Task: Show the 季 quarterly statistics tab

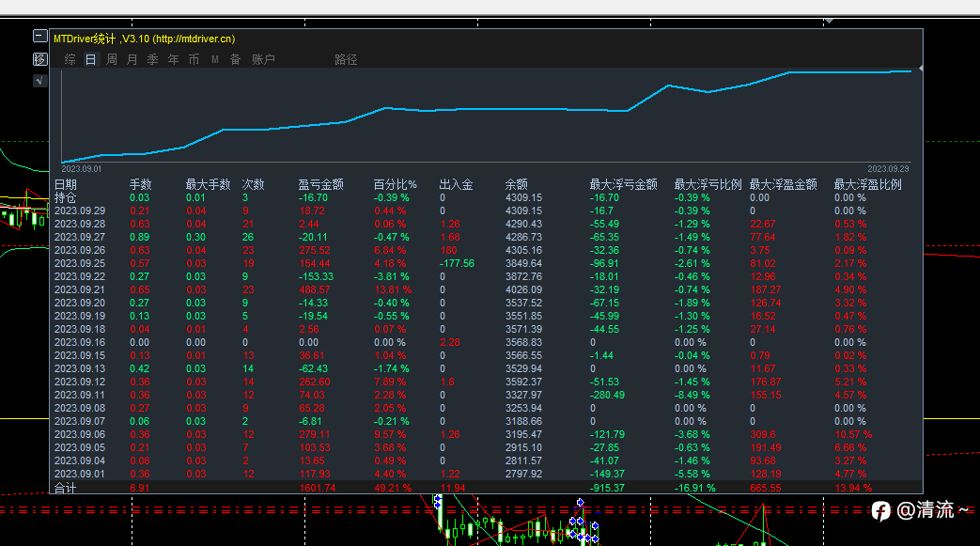Action: point(152,60)
